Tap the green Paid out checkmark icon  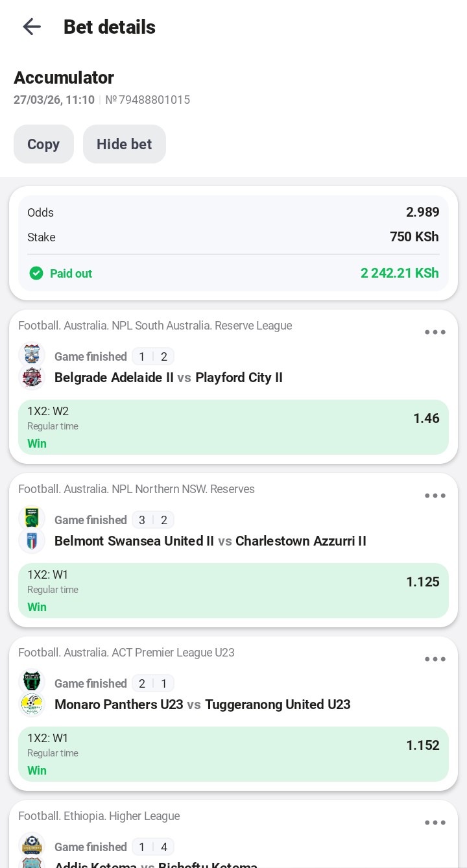[36, 273]
